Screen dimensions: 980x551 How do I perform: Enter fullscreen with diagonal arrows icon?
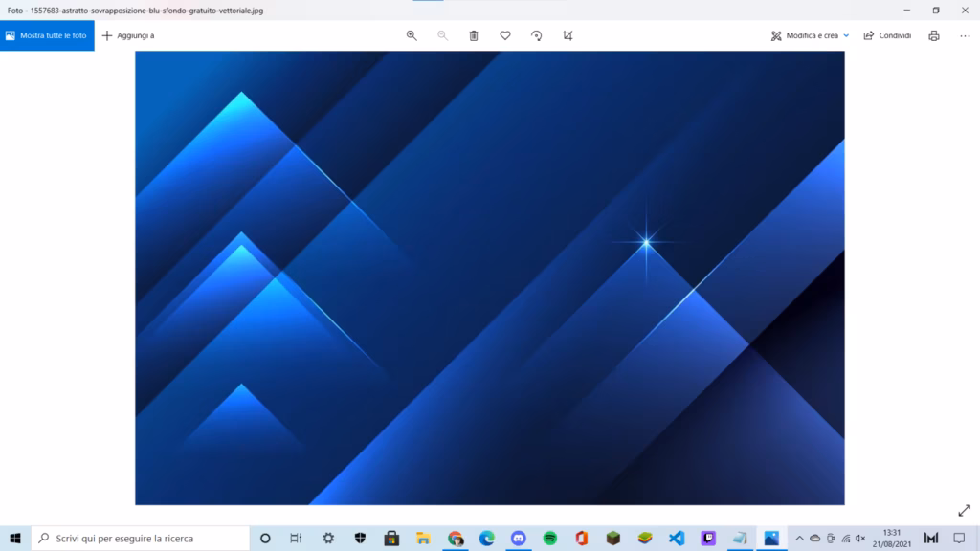click(964, 511)
